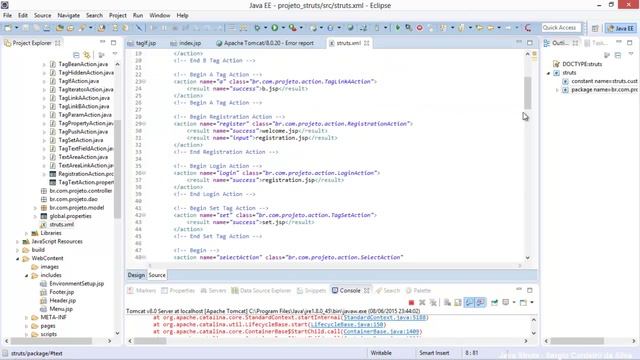The height and width of the screenshot is (360, 640).
Task: Open StandardContext.java:5188 stack trace link
Action: tap(385, 317)
